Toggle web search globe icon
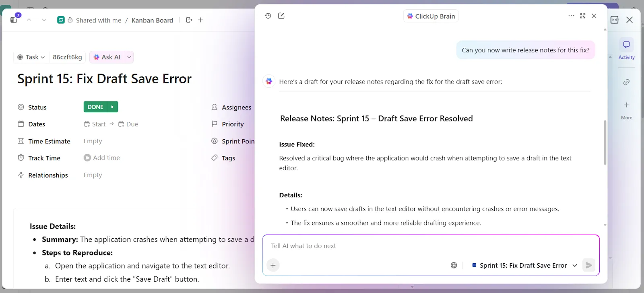 click(x=454, y=265)
